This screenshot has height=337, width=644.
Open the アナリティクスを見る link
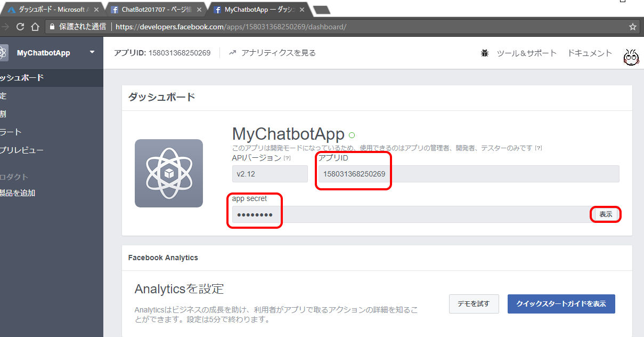coord(279,53)
